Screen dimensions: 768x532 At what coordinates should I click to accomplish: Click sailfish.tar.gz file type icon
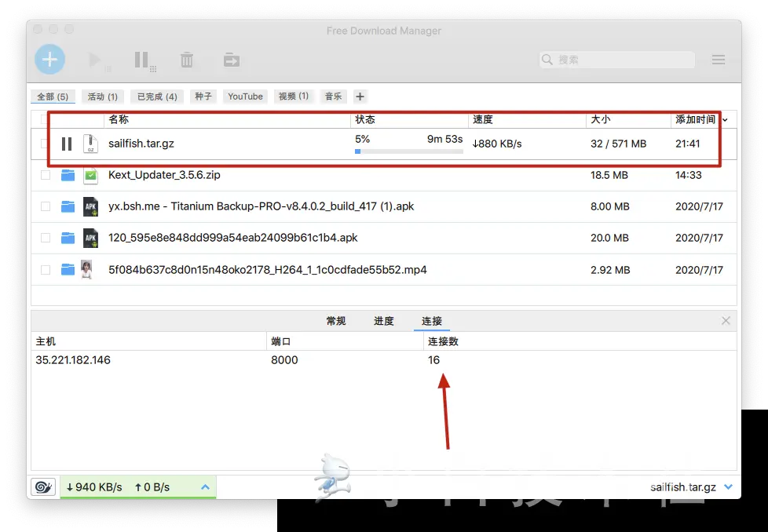coord(90,144)
